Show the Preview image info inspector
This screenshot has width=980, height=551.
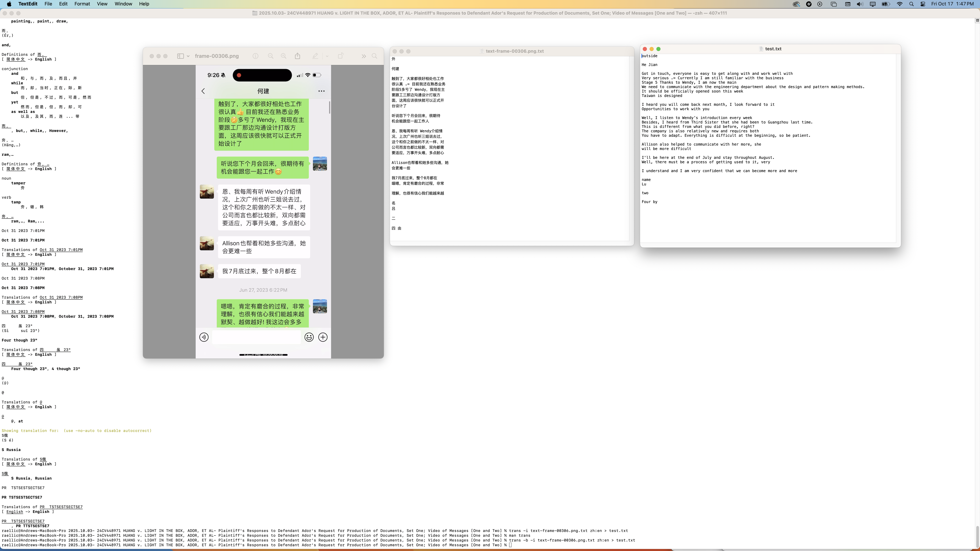tap(256, 56)
